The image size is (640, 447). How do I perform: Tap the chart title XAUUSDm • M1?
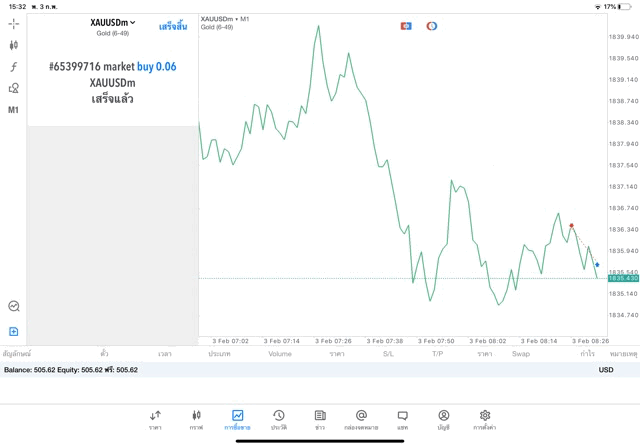tap(224, 19)
